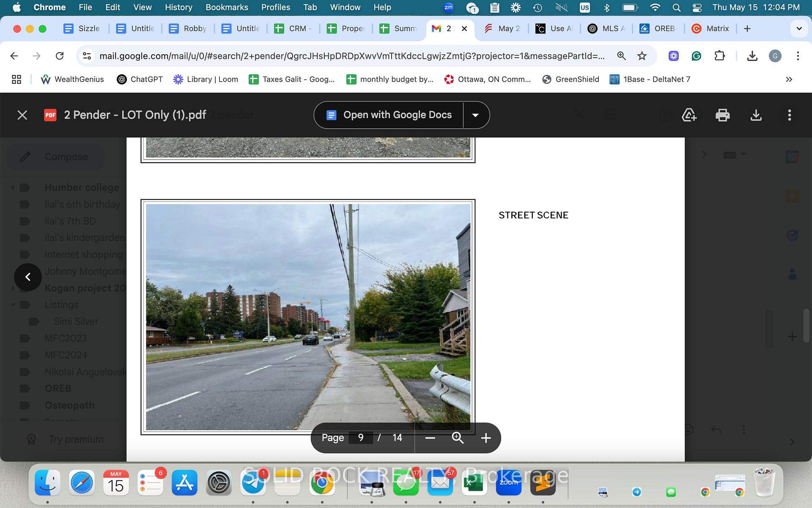Switch to the OREB tab
812x508 pixels.
click(658, 28)
